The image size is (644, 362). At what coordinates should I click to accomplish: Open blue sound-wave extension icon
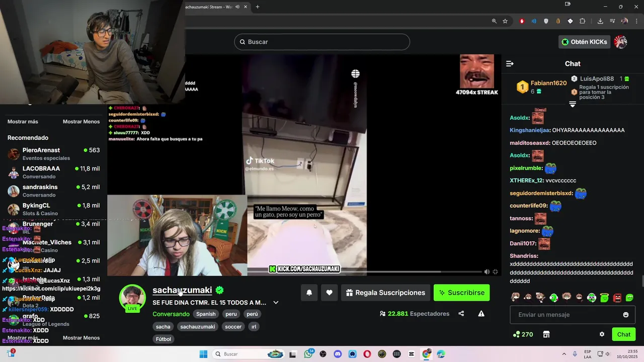534,21
